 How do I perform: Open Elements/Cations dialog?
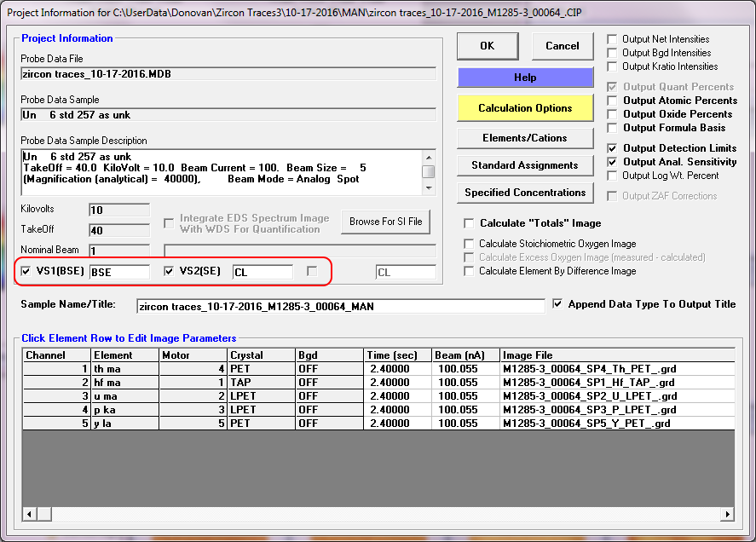525,137
